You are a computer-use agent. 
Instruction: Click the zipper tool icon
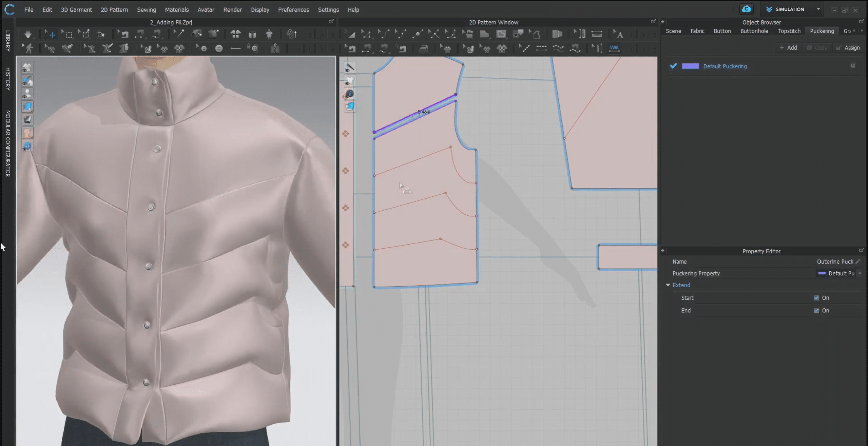[x=275, y=49]
